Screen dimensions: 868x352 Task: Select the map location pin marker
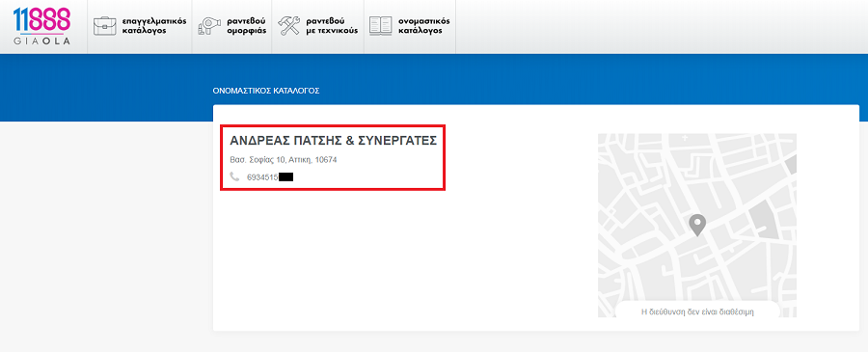[697, 226]
